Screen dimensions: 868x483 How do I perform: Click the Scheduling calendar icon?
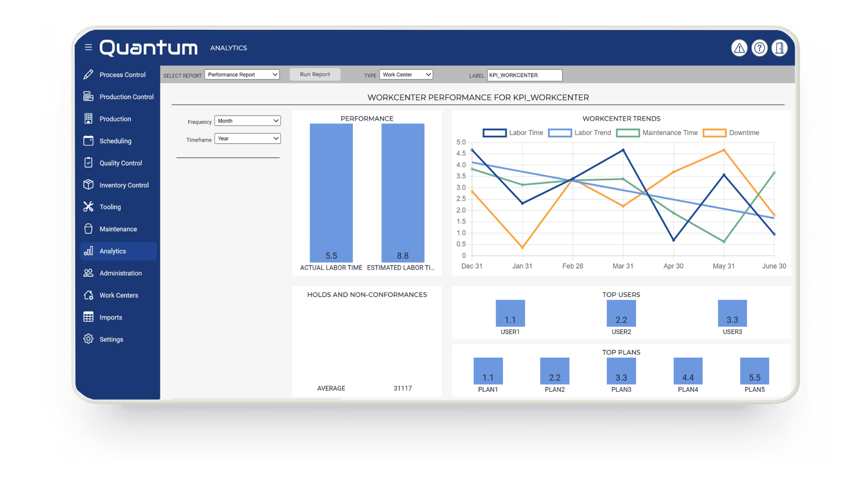89,140
